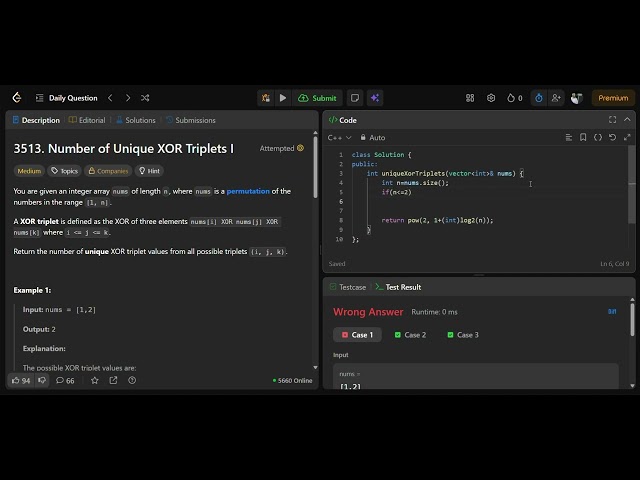
Task: Click the Attempted status text
Action: [277, 149]
